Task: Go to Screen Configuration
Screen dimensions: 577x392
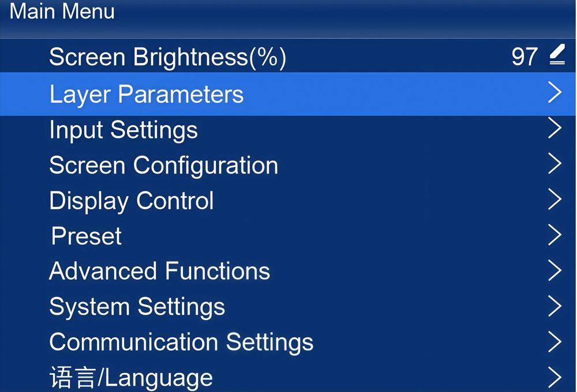Action: tap(164, 165)
